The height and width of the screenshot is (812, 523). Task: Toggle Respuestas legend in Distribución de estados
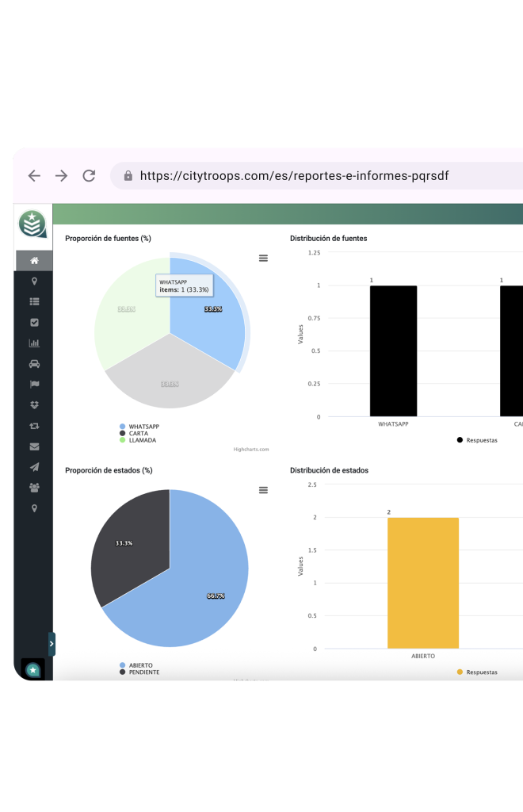[x=477, y=672]
